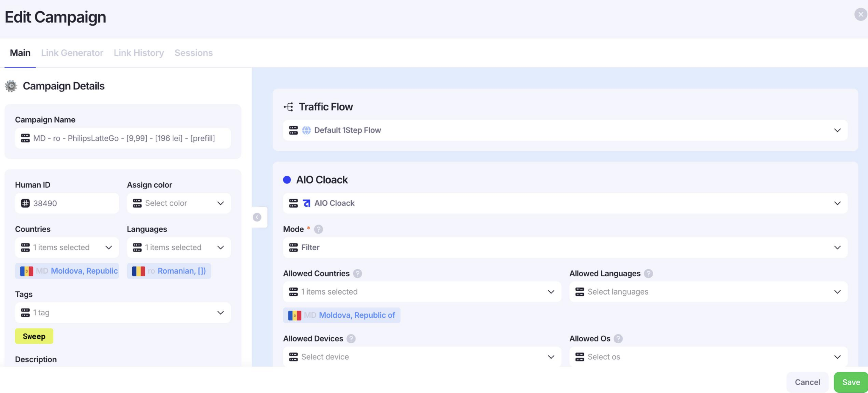Click the list icon in the Filter mode field
This screenshot has height=393, width=868.
293,248
